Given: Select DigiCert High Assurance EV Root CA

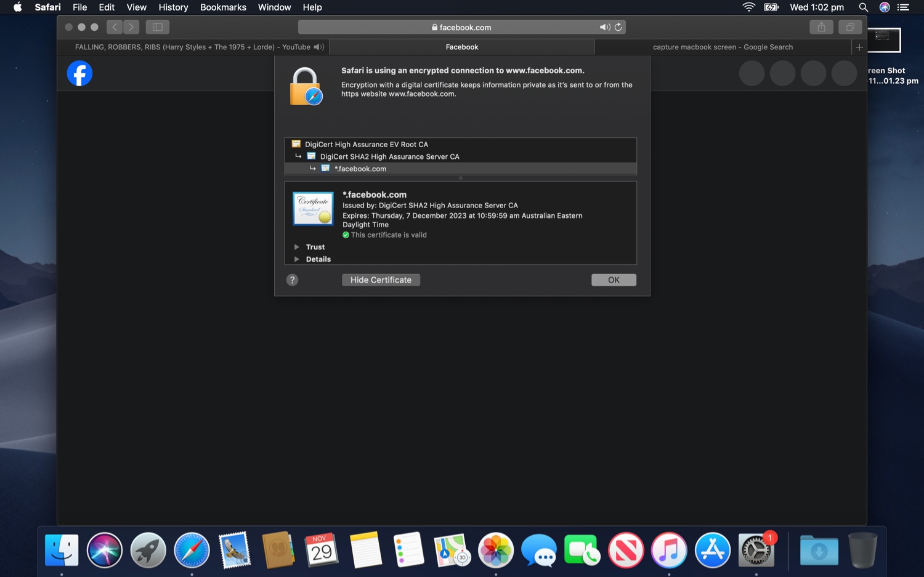Looking at the screenshot, I should click(460, 144).
